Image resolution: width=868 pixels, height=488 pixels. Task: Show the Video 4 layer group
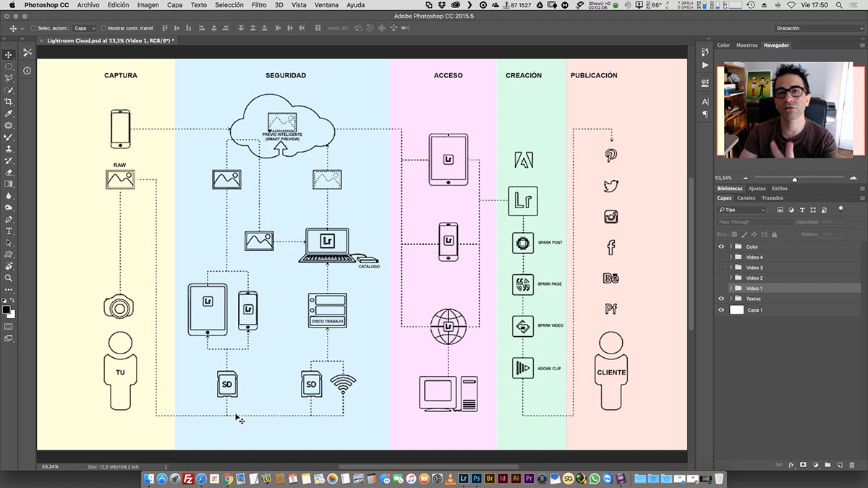tap(721, 257)
